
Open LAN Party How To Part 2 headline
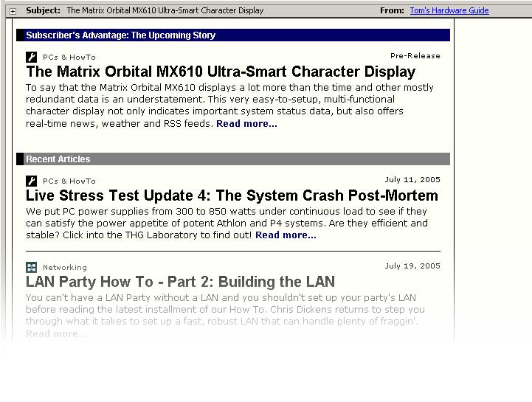[x=180, y=282]
